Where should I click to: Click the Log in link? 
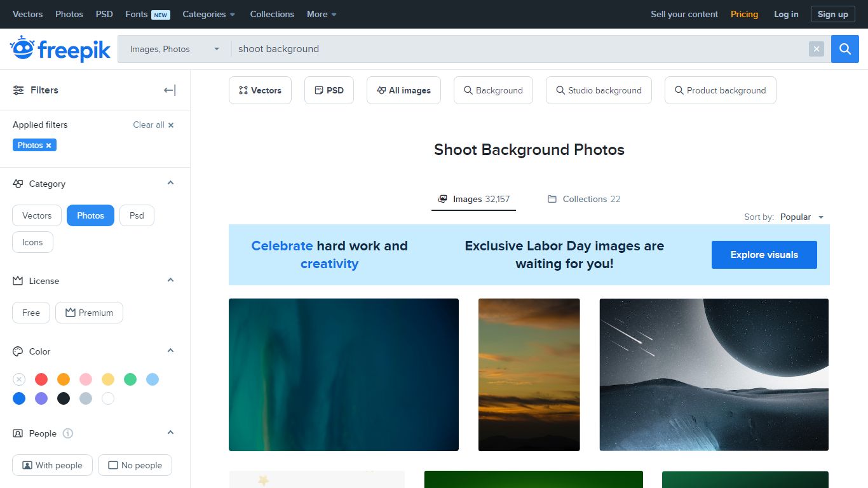(786, 14)
